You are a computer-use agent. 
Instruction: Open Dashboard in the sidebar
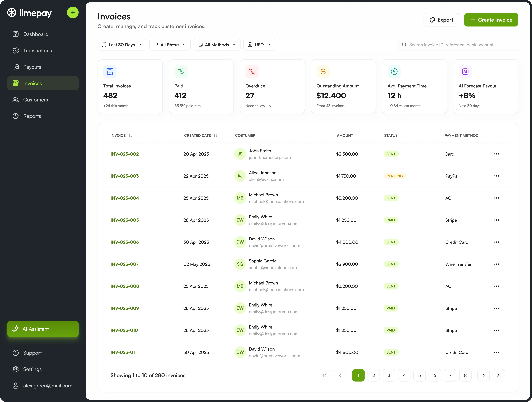[43, 34]
